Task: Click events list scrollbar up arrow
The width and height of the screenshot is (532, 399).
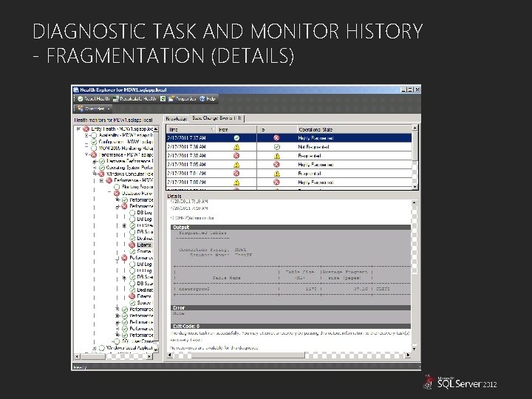Action: point(415,128)
